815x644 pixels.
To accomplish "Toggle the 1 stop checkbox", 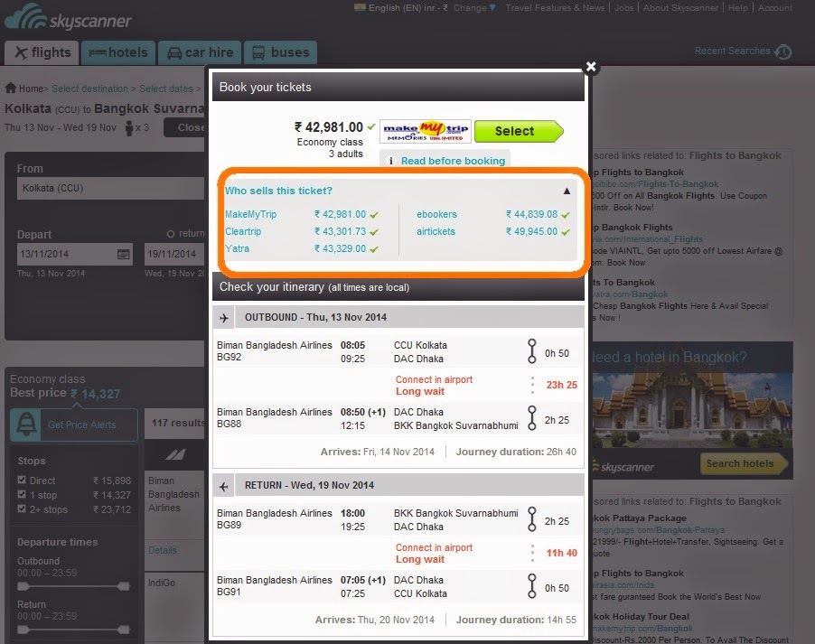I will point(22,494).
